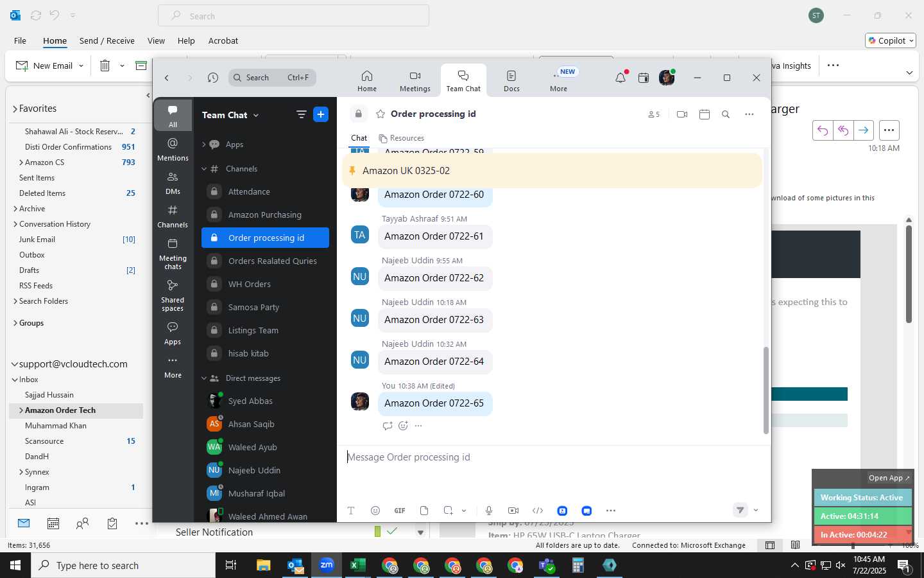Click the Zoom history clock icon
This screenshot has height=578, width=924.
(x=213, y=78)
